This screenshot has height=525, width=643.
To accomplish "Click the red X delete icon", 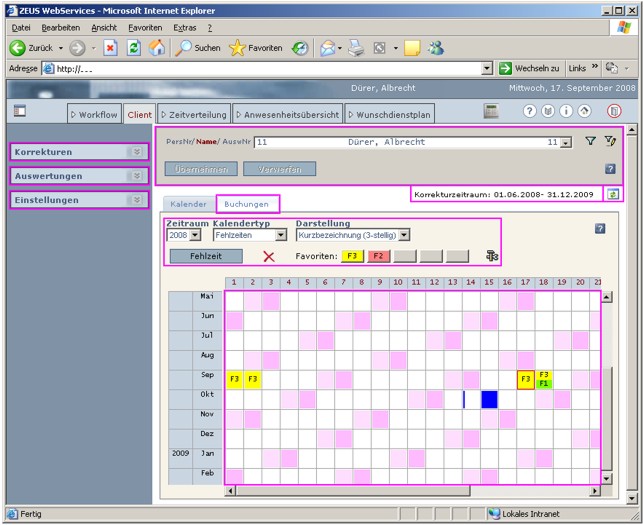I will coord(268,256).
